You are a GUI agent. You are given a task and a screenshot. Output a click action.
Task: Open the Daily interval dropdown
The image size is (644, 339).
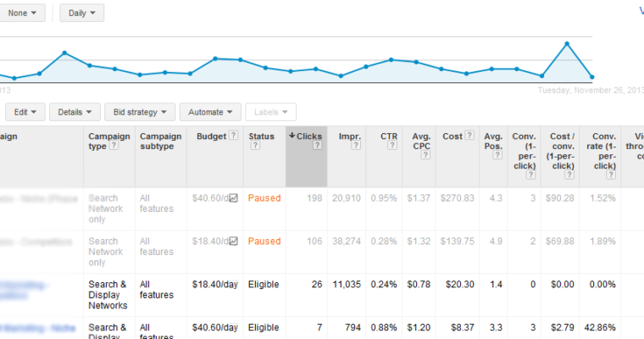click(x=81, y=14)
